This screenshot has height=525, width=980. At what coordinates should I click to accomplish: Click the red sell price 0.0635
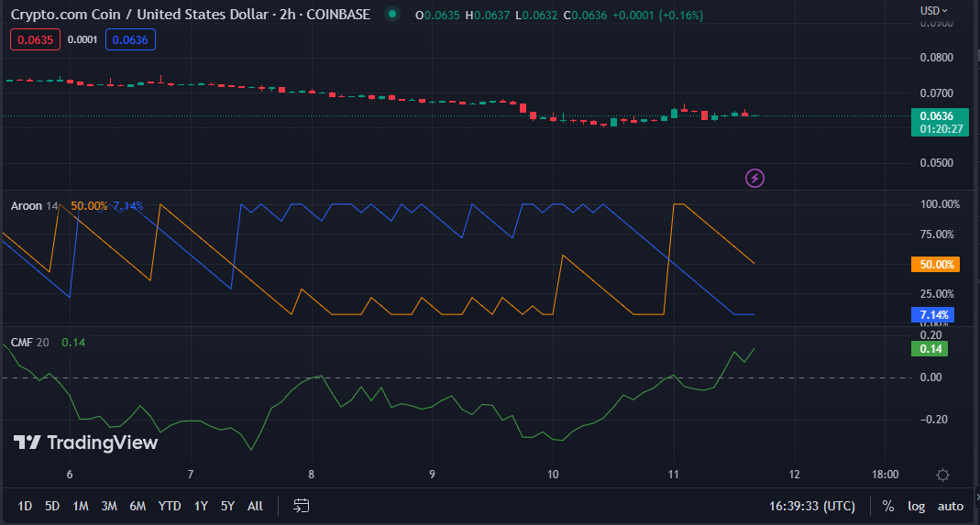pyautogui.click(x=35, y=40)
